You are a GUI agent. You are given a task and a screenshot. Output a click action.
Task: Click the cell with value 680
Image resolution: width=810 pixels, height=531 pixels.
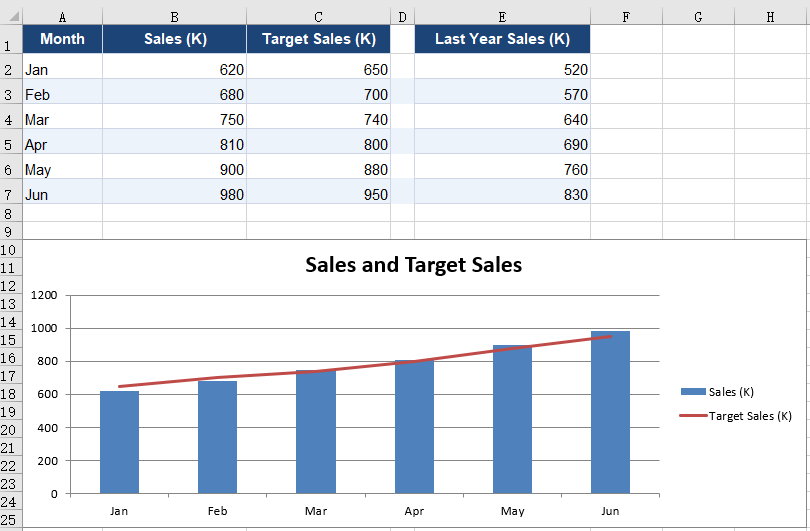pyautogui.click(x=175, y=91)
